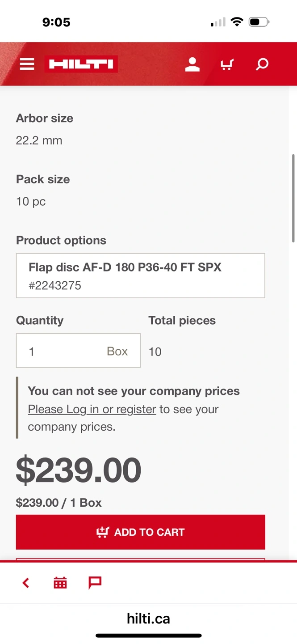Tap the Total pieces value 10

pyautogui.click(x=155, y=352)
